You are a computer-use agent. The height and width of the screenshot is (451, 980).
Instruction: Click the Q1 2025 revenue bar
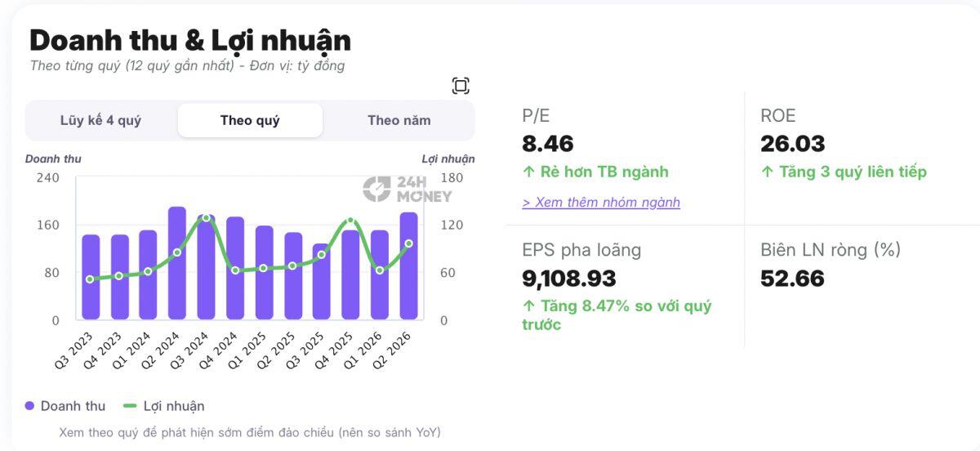click(x=264, y=273)
